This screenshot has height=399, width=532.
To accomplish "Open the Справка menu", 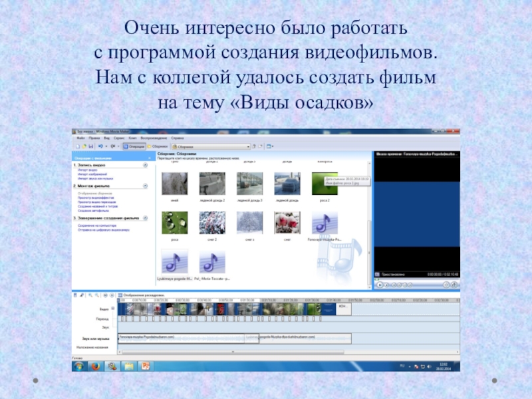I will [x=178, y=138].
